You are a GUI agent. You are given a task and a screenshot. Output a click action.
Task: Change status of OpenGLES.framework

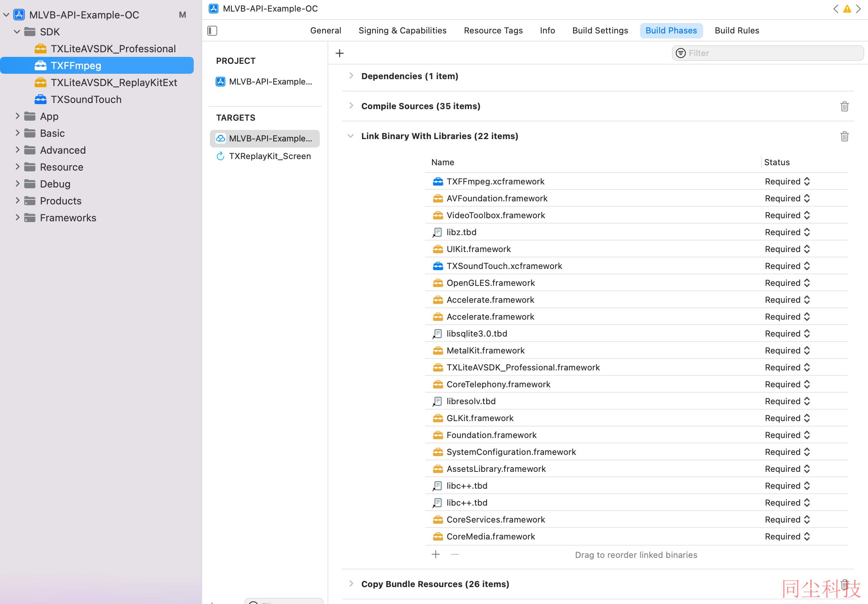click(787, 283)
